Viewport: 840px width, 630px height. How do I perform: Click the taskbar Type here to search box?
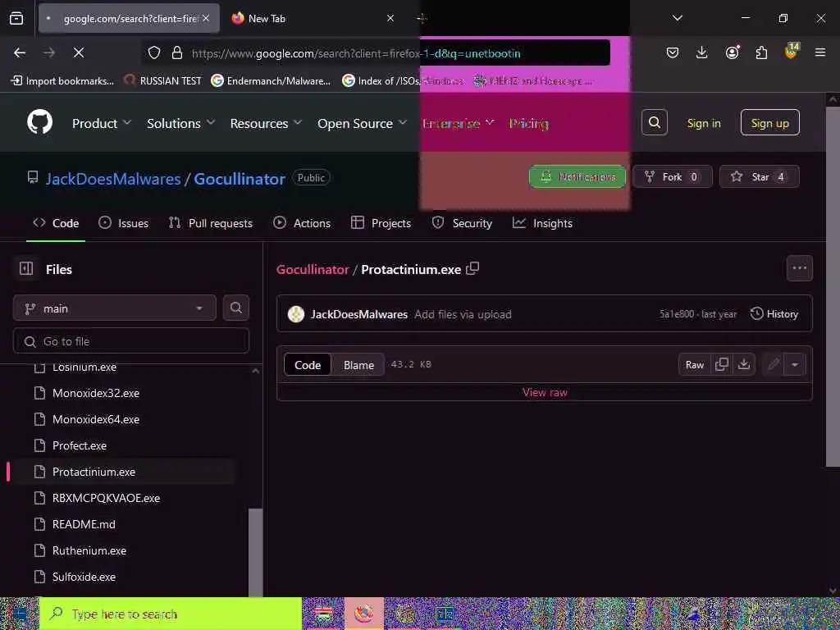[171, 614]
